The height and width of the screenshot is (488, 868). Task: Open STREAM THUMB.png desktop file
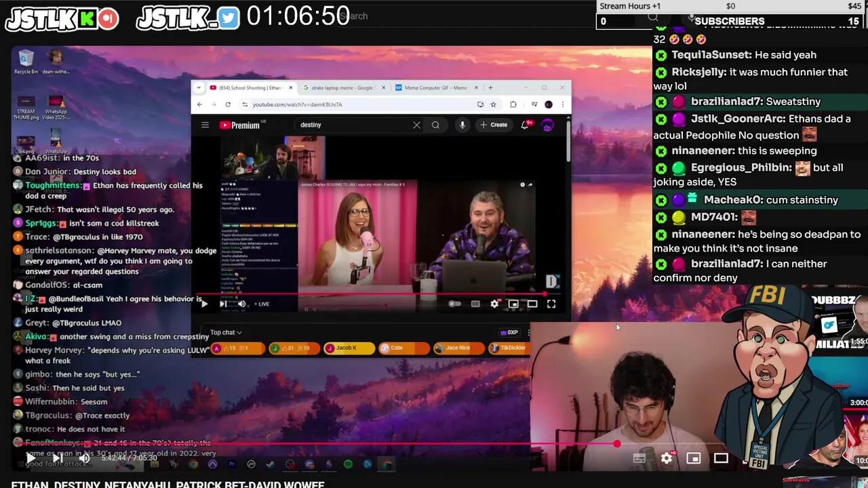pyautogui.click(x=26, y=108)
